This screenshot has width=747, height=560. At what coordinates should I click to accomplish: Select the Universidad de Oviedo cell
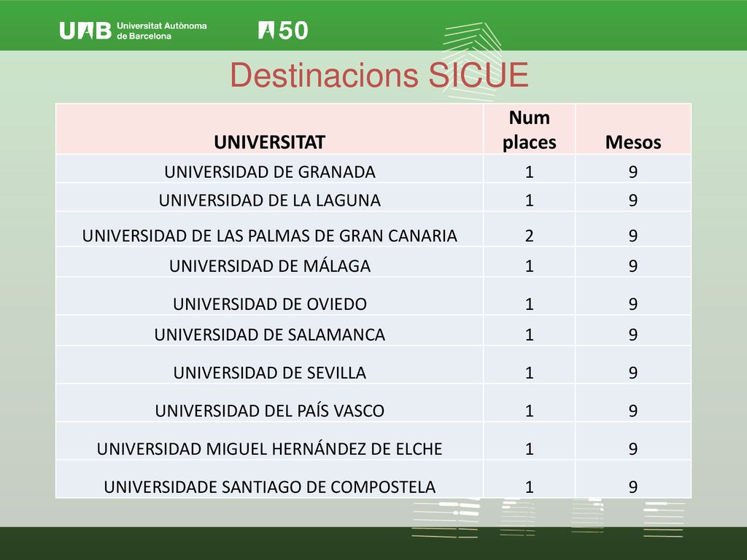(x=270, y=304)
